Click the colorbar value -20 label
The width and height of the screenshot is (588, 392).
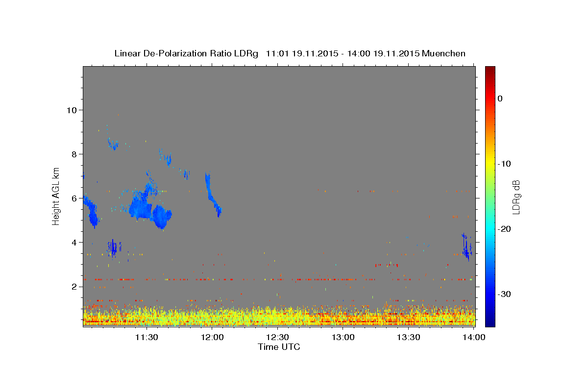click(505, 229)
